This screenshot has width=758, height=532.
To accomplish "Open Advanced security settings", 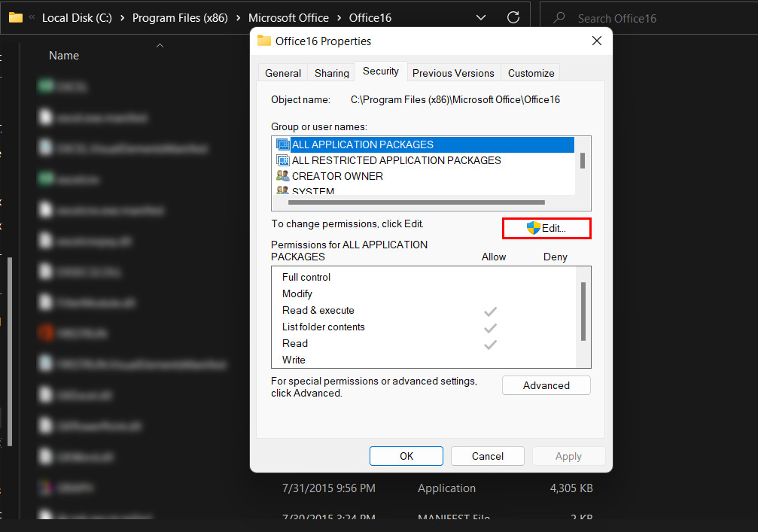I will 546,385.
